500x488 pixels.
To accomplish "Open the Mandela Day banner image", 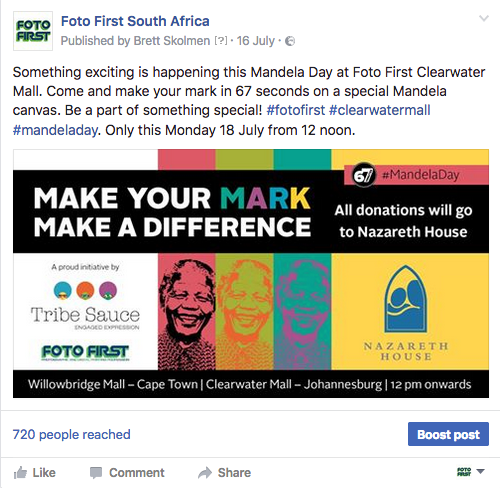I will tap(251, 273).
